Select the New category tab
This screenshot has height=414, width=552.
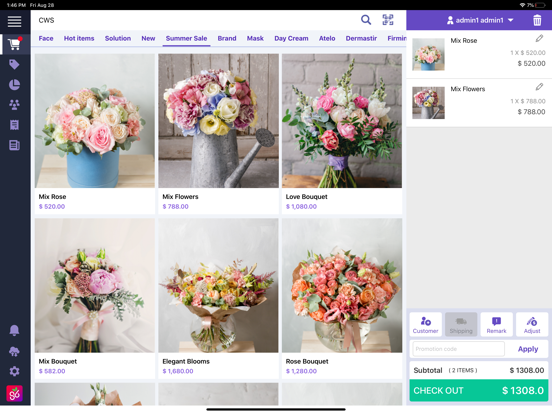148,38
